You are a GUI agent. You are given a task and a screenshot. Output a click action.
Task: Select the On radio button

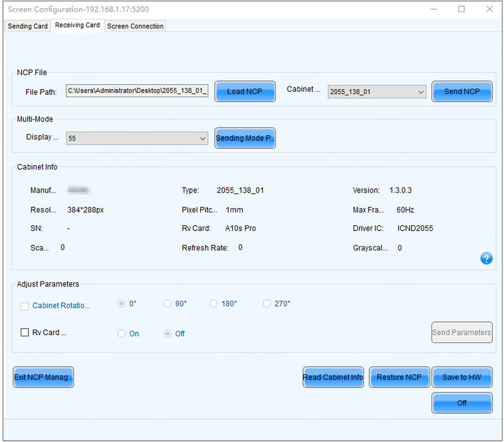point(121,334)
